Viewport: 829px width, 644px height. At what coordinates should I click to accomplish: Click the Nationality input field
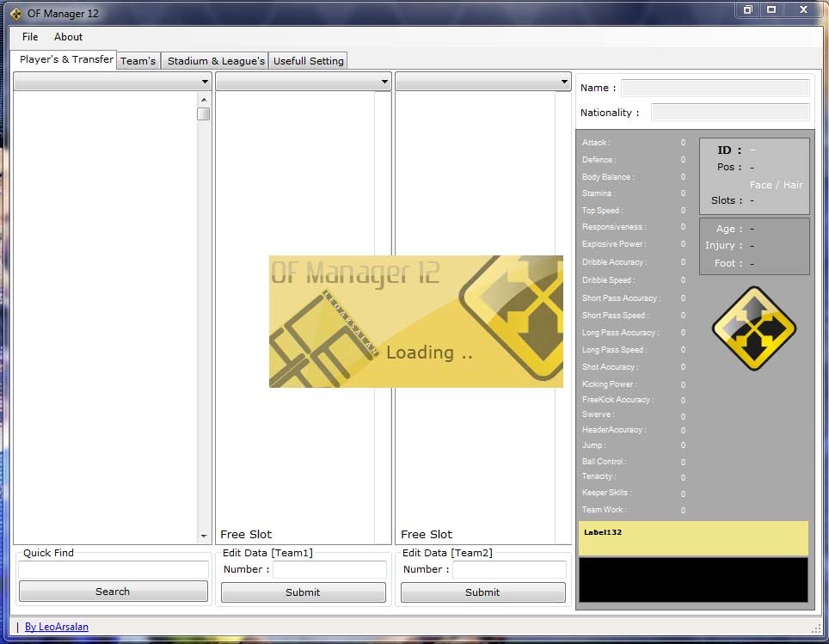(x=729, y=113)
